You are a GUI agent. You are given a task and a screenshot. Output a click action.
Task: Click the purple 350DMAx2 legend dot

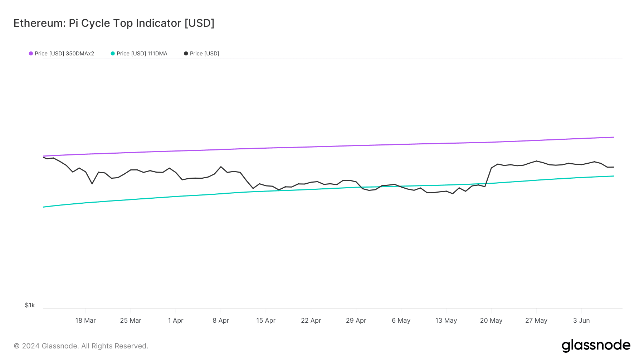(x=31, y=54)
